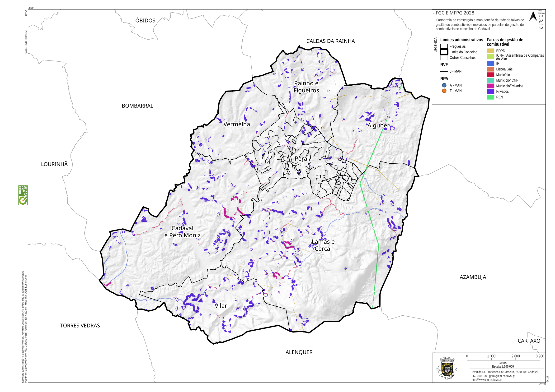
Task: Click the drawing number 0.3.12
Action: tap(541, 22)
